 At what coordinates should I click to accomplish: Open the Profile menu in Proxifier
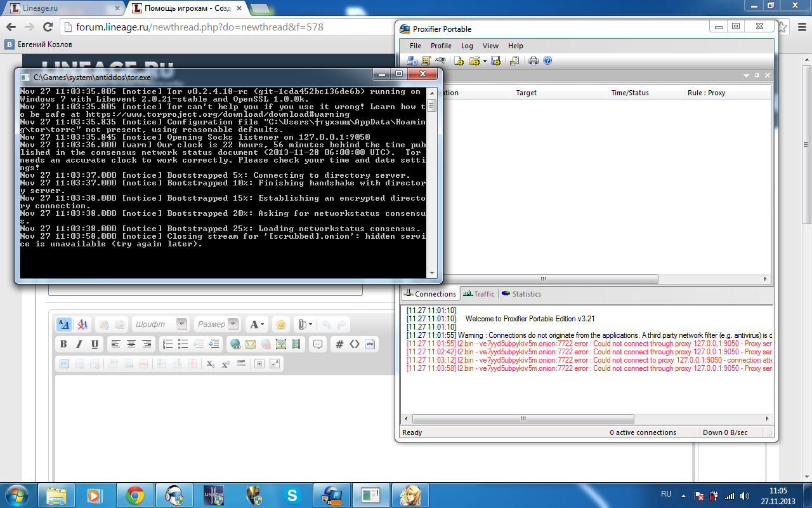coord(441,46)
